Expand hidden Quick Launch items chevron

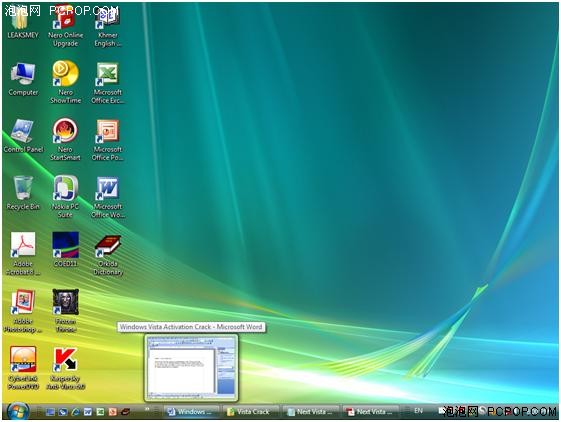pos(147,409)
